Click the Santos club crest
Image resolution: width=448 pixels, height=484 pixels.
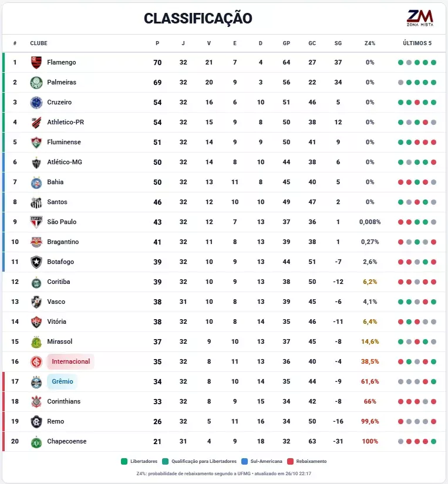coord(36,202)
